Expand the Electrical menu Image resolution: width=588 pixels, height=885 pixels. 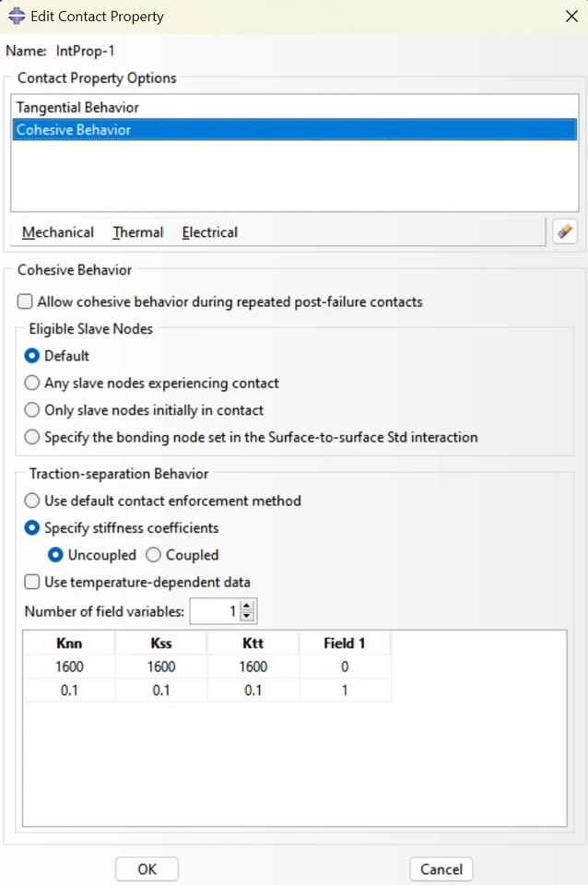(209, 232)
